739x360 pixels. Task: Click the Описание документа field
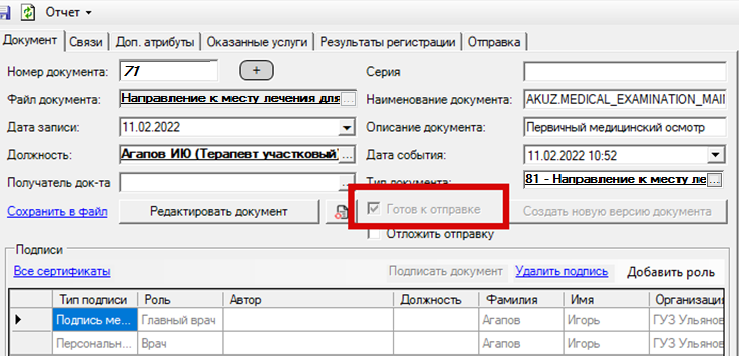[x=624, y=127]
